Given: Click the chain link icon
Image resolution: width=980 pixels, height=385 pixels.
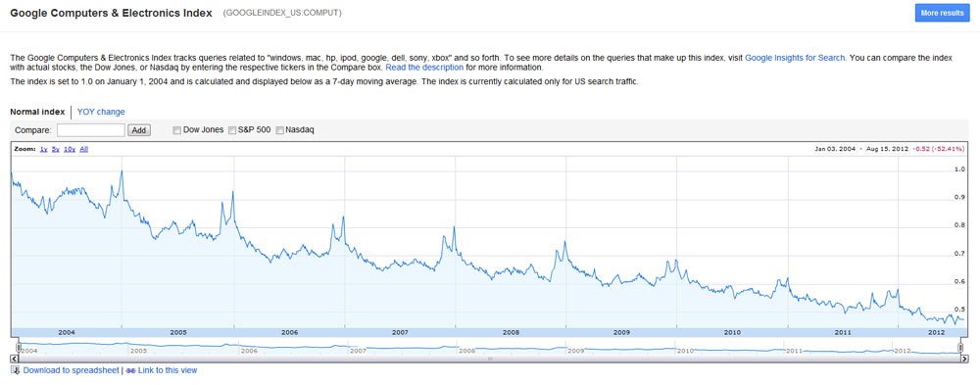Looking at the screenshot, I should tap(130, 370).
